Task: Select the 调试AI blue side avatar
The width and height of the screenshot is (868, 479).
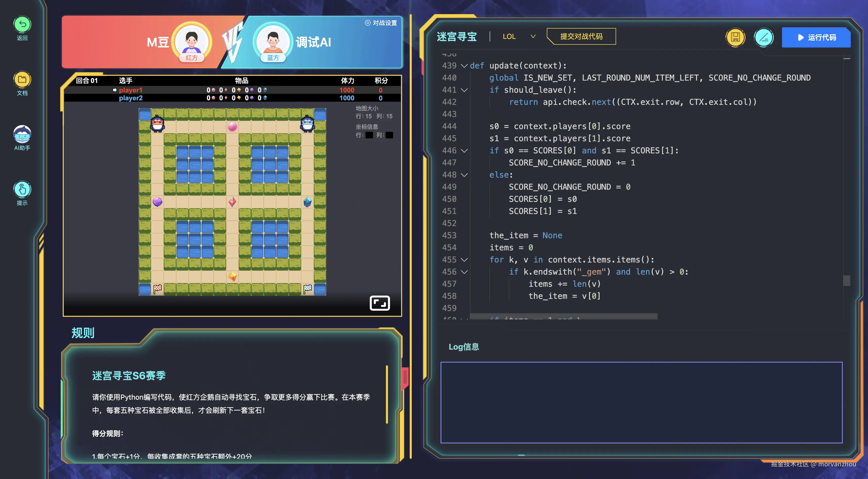Action: click(x=273, y=41)
